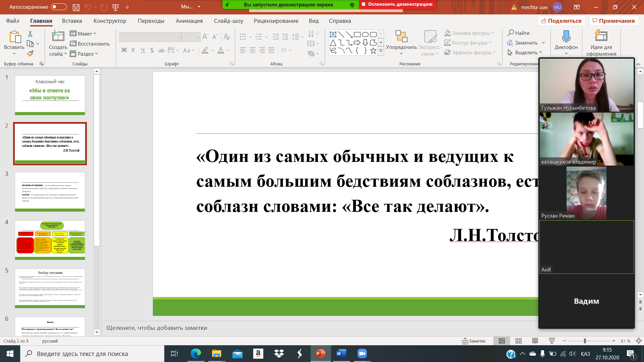Click the Поделиться button
Image resolution: width=644 pixels, height=362 pixels.
click(562, 20)
